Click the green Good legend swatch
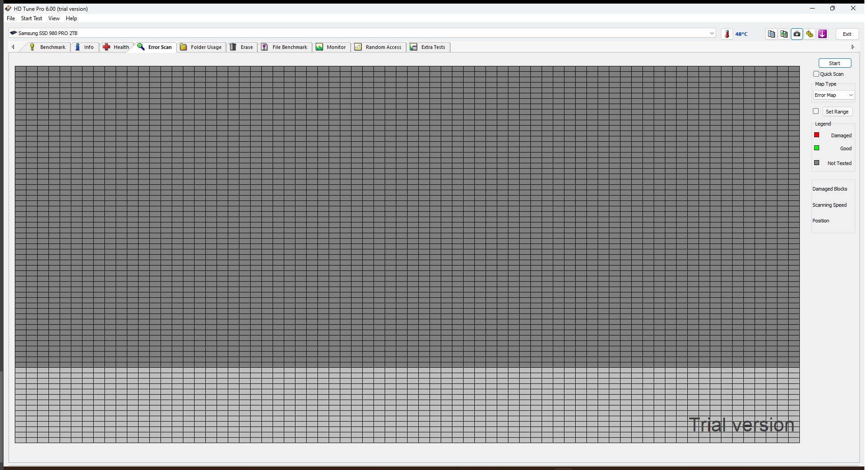This screenshot has height=470, width=868. [816, 148]
